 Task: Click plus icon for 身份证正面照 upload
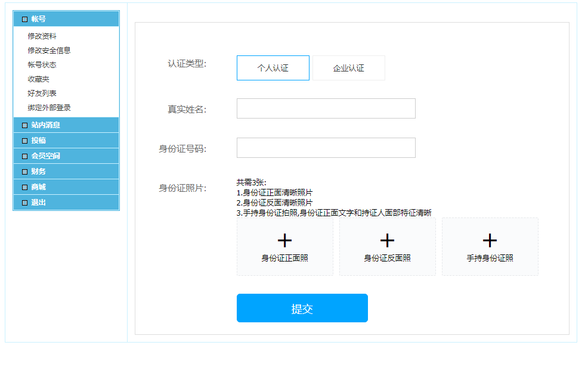click(x=285, y=240)
